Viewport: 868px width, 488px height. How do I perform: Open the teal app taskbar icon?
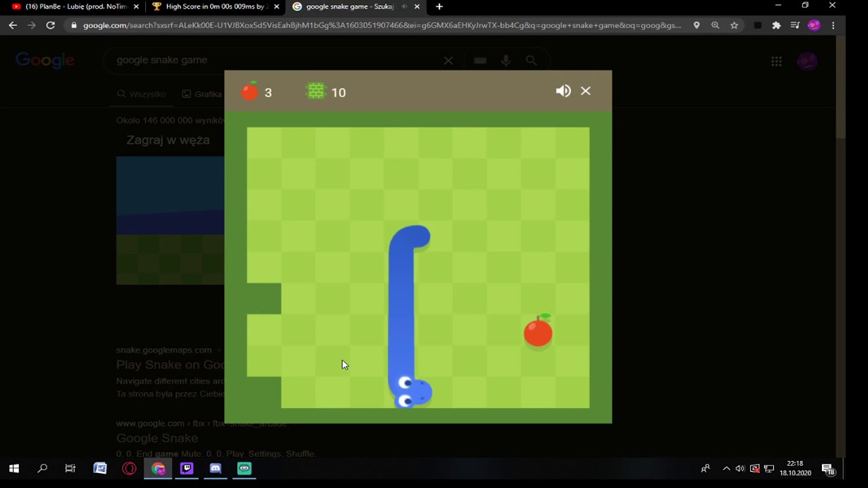point(244,468)
